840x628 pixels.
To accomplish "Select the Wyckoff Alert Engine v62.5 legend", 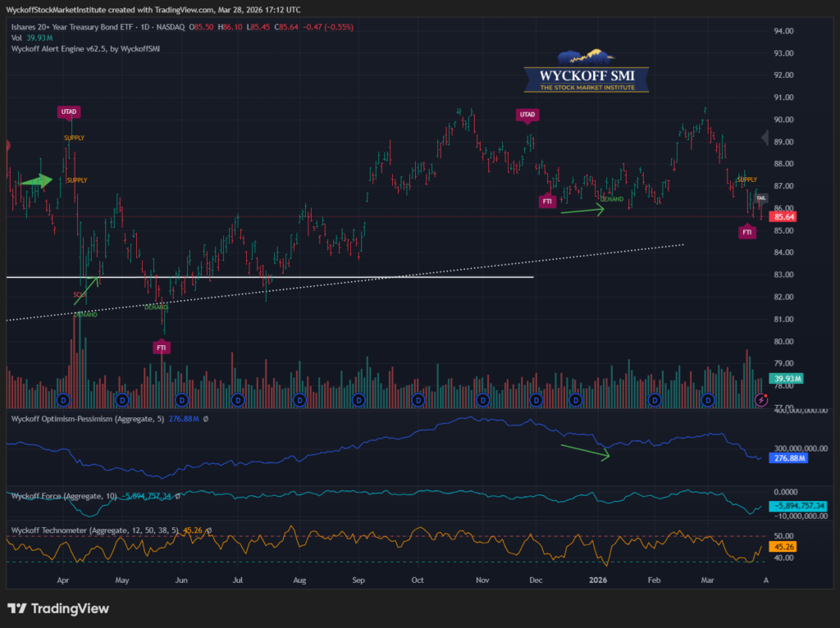I will click(86, 49).
